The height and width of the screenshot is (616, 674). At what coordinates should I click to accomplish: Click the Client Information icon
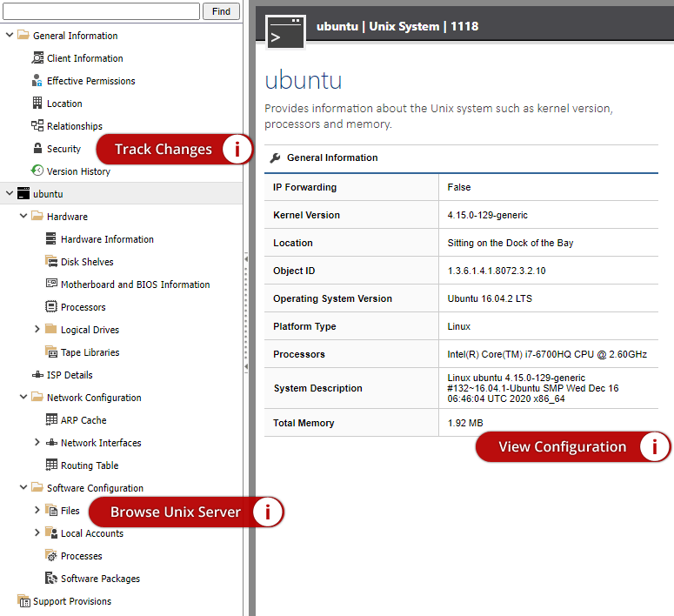point(37,58)
